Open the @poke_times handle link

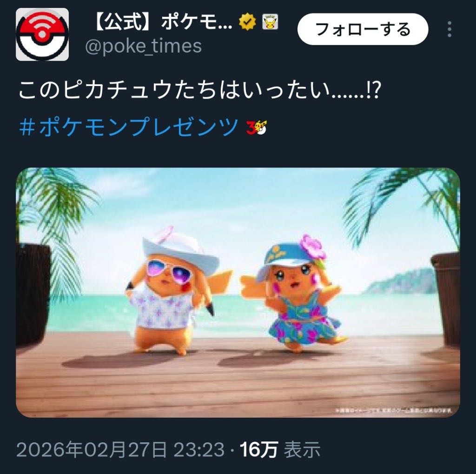(144, 46)
